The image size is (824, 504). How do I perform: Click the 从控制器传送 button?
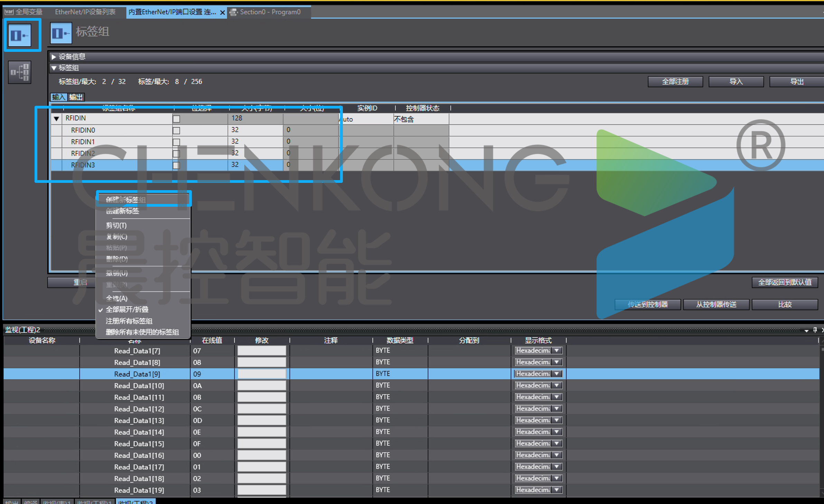(x=716, y=304)
